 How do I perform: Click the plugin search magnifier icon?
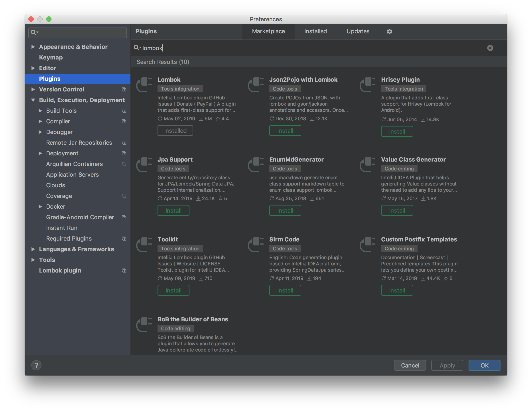(x=137, y=48)
